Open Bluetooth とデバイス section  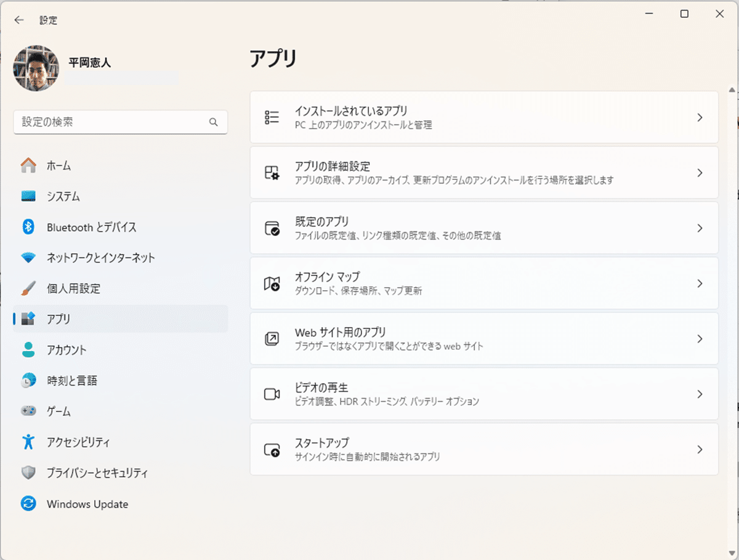pyautogui.click(x=120, y=227)
